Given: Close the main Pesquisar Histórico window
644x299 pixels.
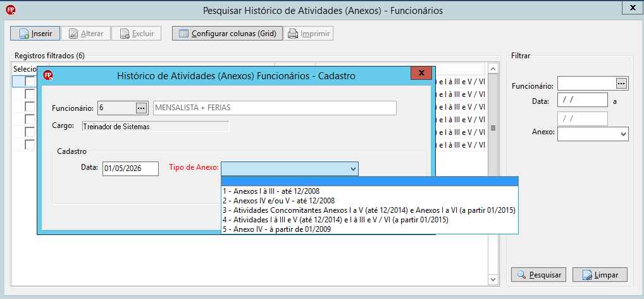Looking at the screenshot, I should (631, 8).
